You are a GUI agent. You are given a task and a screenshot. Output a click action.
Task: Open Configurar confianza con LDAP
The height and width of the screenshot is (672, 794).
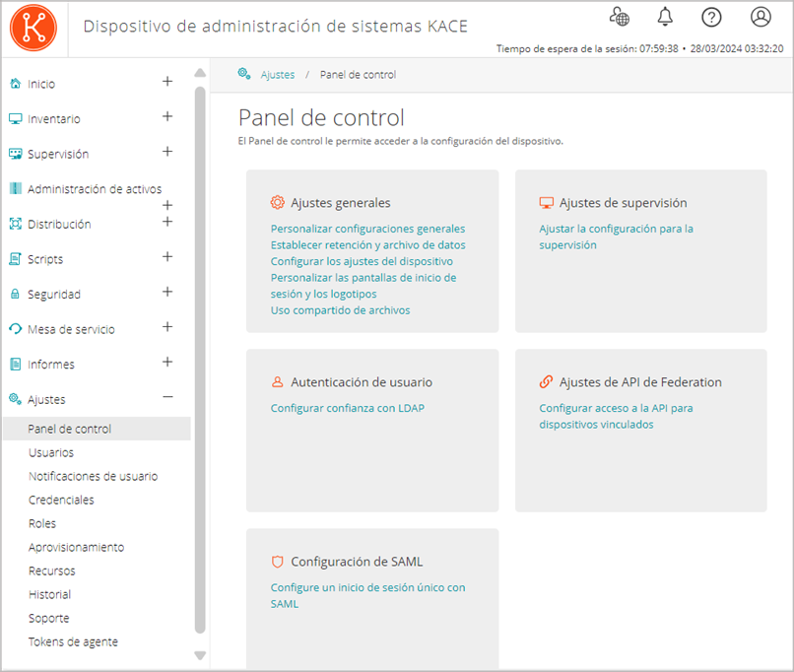click(347, 407)
